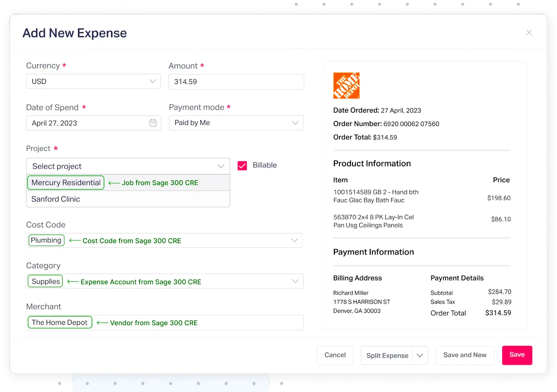Click inside the Amount field
Image resolution: width=557 pixels, height=392 pixels.
tap(236, 81)
